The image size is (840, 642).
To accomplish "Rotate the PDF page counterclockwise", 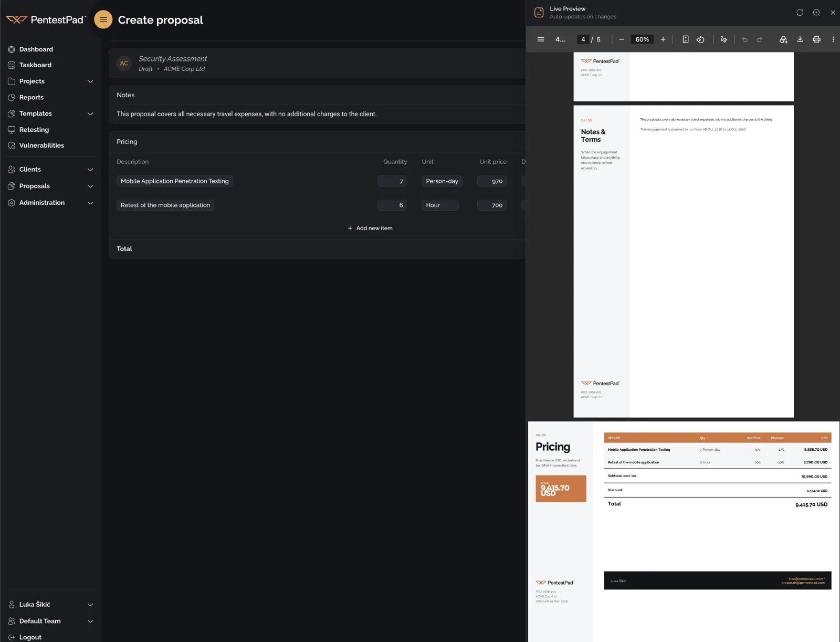I will (x=700, y=39).
